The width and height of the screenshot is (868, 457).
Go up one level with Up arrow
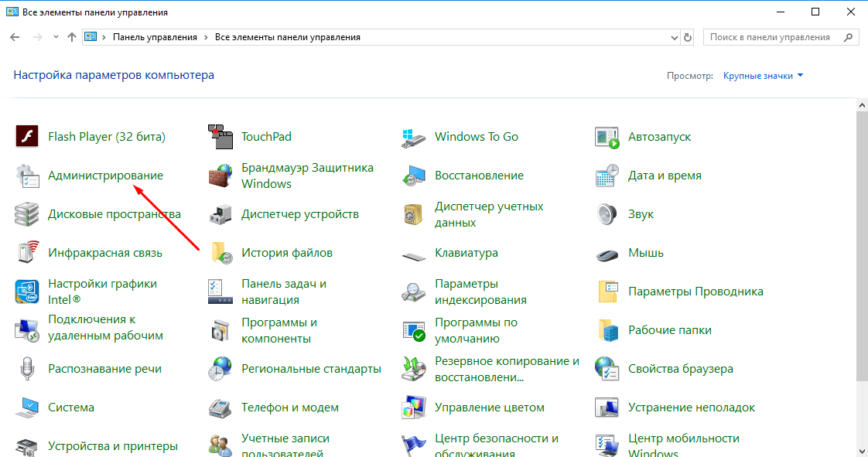[72, 37]
